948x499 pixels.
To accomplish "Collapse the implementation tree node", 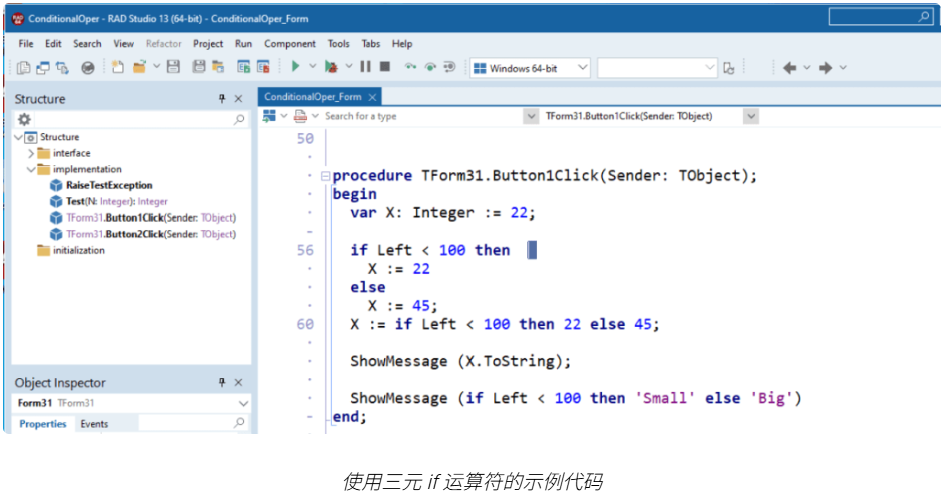I will 30,169.
